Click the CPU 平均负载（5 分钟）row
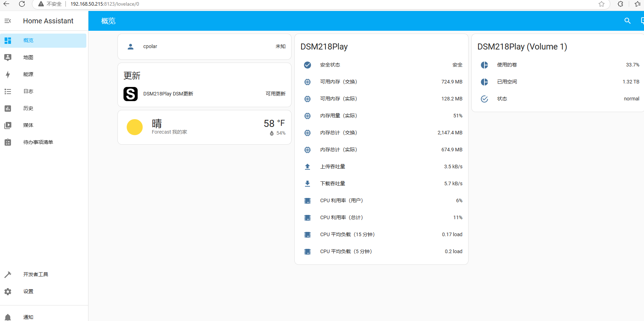 [x=381, y=252]
